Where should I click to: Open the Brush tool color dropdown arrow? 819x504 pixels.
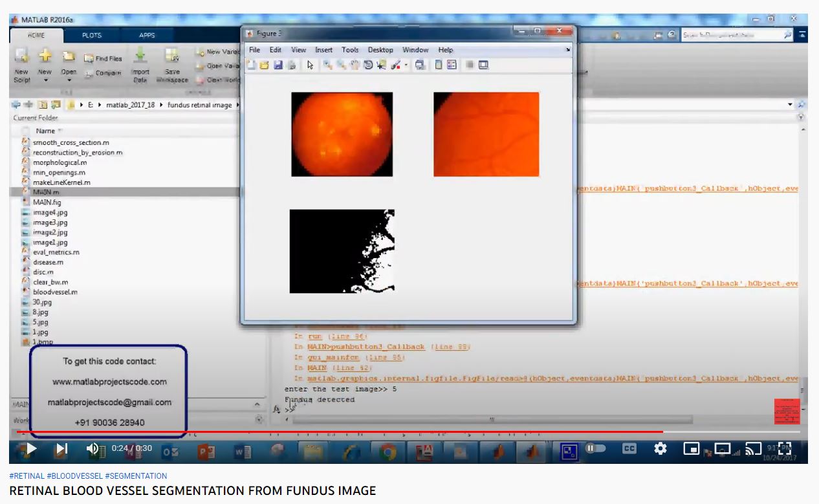tap(406, 65)
